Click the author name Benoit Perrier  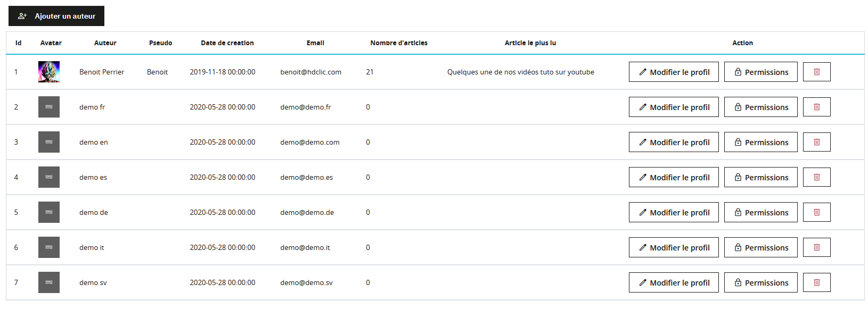[x=102, y=72]
